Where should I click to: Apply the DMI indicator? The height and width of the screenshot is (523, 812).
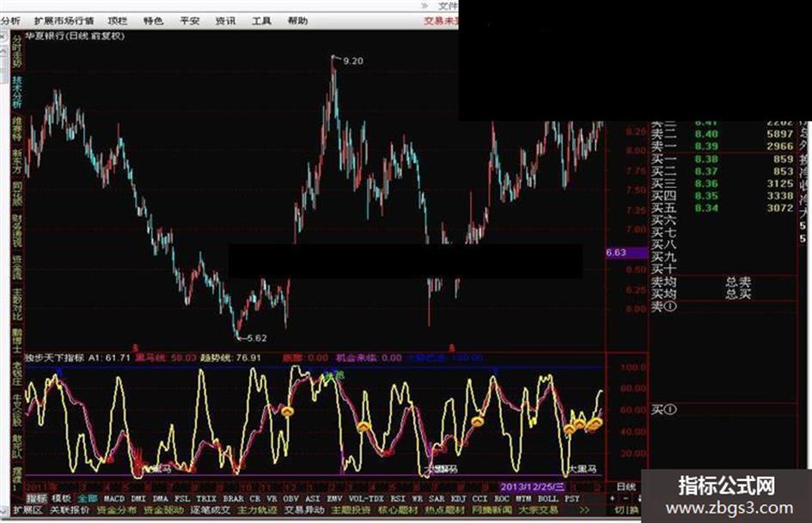[x=138, y=499]
